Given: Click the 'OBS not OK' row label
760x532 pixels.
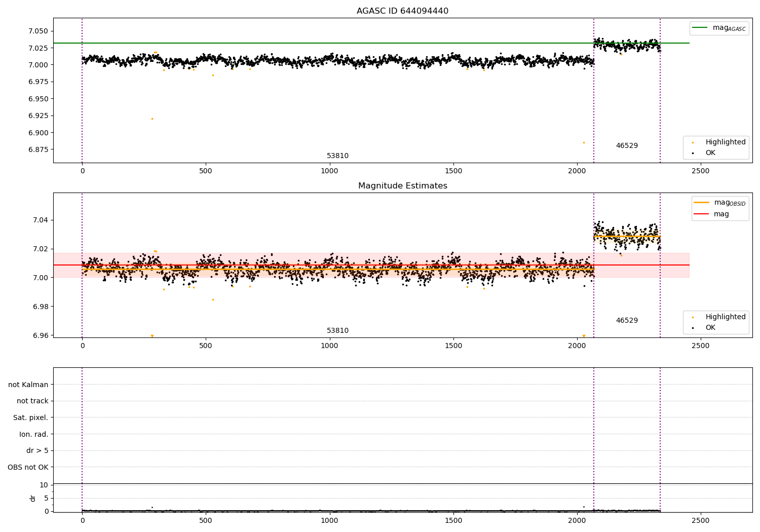Looking at the screenshot, I should [x=28, y=468].
